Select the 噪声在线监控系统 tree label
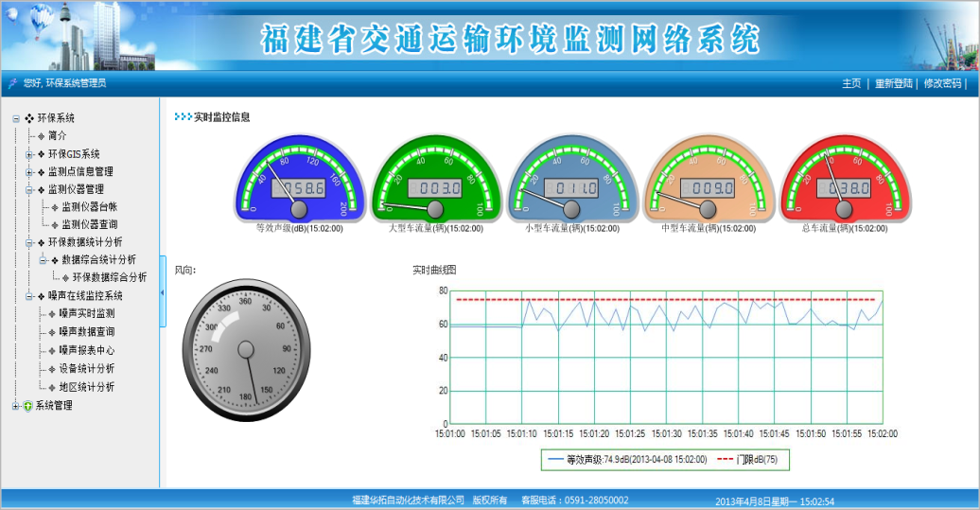The width and height of the screenshot is (980, 510). (x=85, y=296)
